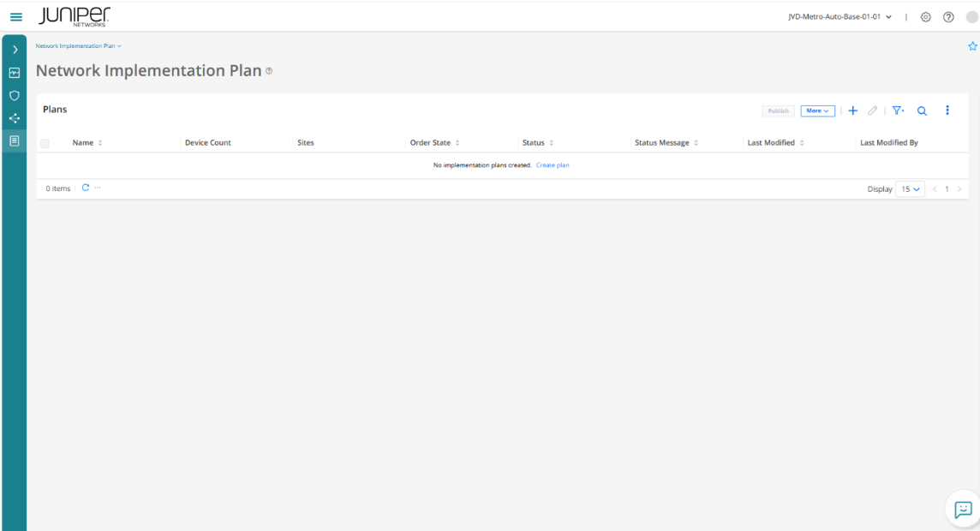Click the network share sidebar icon
The image size is (980, 531).
15,118
